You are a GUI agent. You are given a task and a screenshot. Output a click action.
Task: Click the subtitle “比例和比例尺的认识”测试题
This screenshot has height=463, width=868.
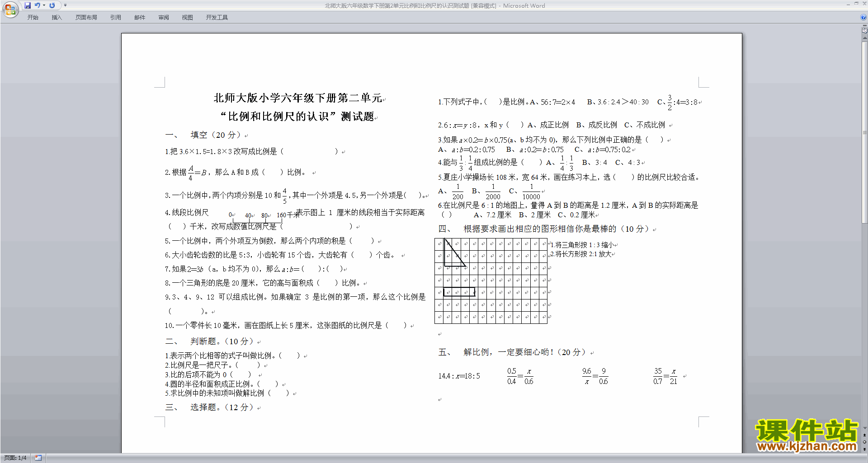point(297,116)
